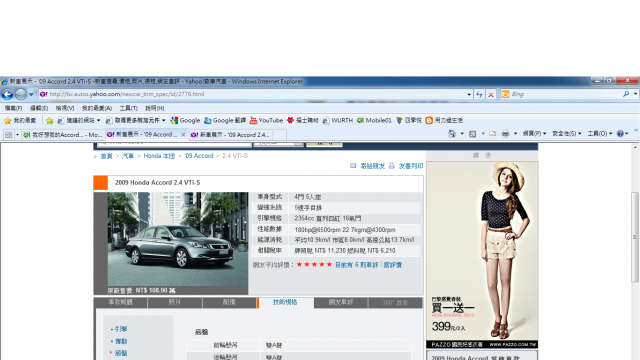Open the WURTH bookmark
This screenshot has width=640, height=360.
(x=338, y=120)
